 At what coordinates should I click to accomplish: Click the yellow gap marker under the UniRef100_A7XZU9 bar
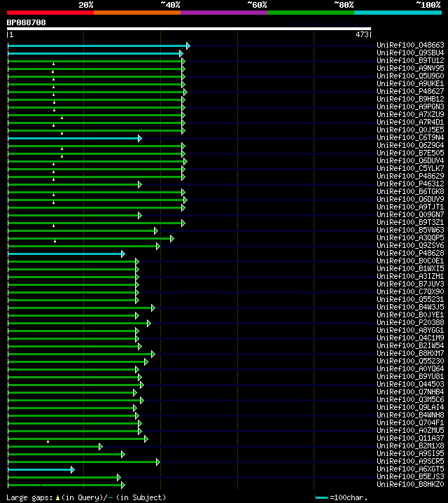point(62,118)
